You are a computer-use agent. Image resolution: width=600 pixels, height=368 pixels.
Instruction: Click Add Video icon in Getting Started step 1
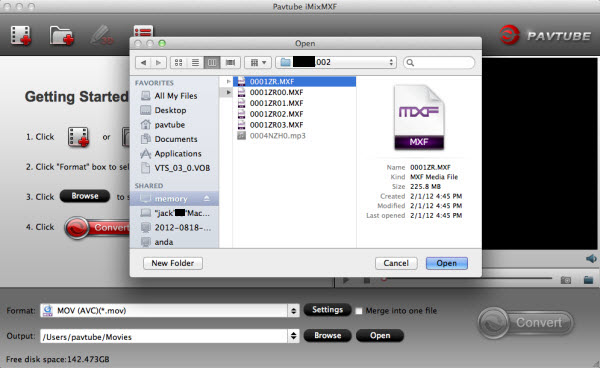78,137
